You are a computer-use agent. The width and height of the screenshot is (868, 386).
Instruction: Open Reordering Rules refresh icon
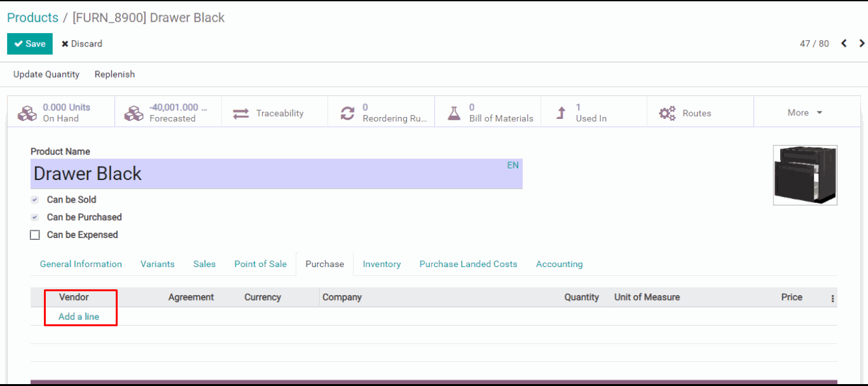347,113
